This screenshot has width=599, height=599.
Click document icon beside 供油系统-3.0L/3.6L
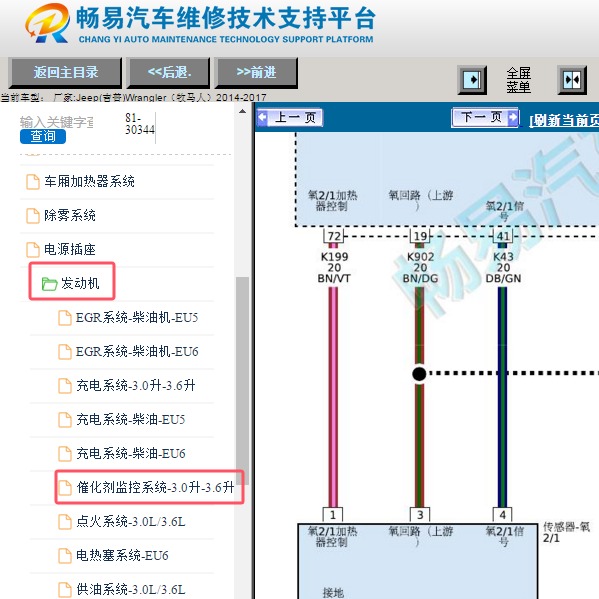65,590
